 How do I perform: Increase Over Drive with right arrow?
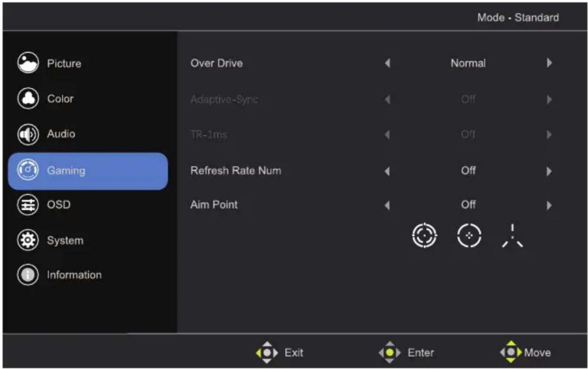coord(549,63)
